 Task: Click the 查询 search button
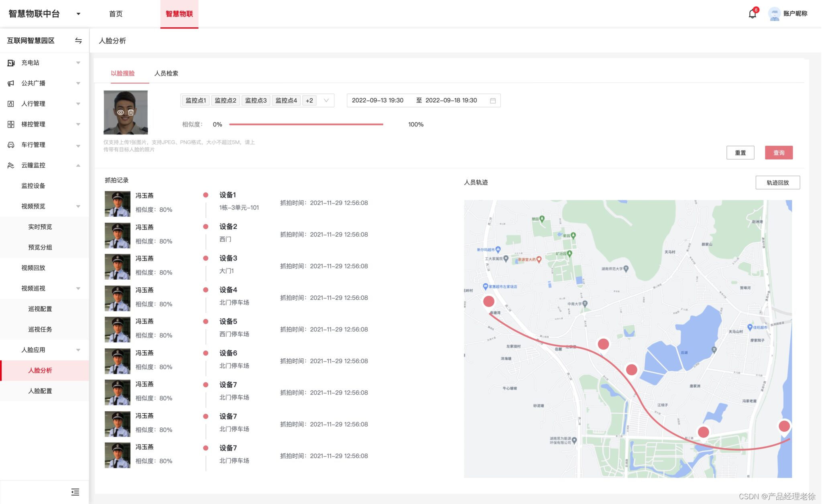(778, 153)
